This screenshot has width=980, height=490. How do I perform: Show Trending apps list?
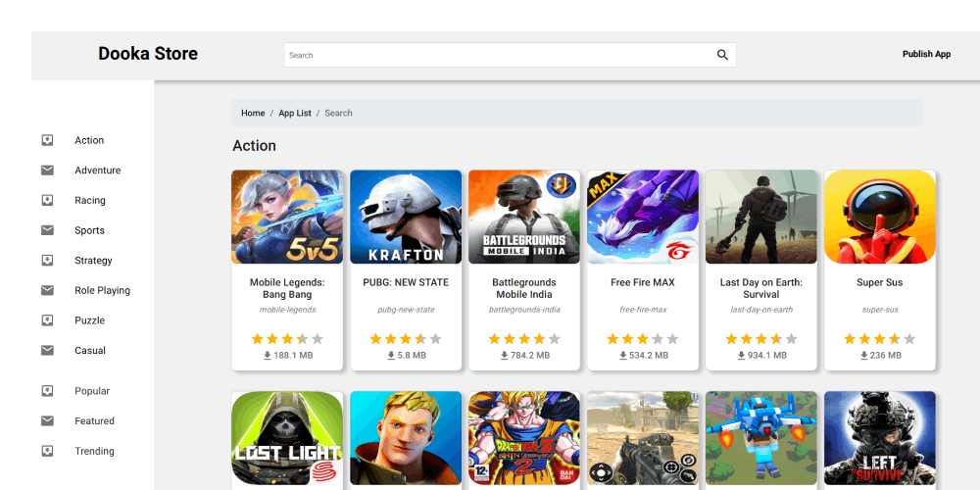click(x=94, y=451)
